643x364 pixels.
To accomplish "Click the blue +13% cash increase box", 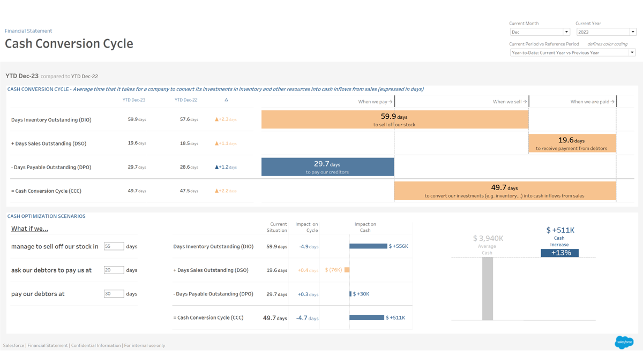I will [559, 253].
